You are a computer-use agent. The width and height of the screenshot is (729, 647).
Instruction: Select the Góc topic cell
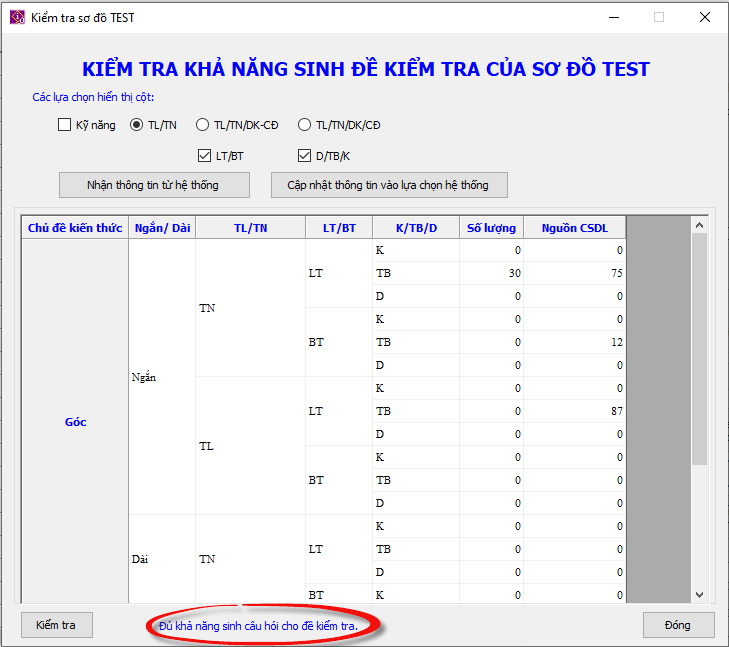click(x=75, y=422)
